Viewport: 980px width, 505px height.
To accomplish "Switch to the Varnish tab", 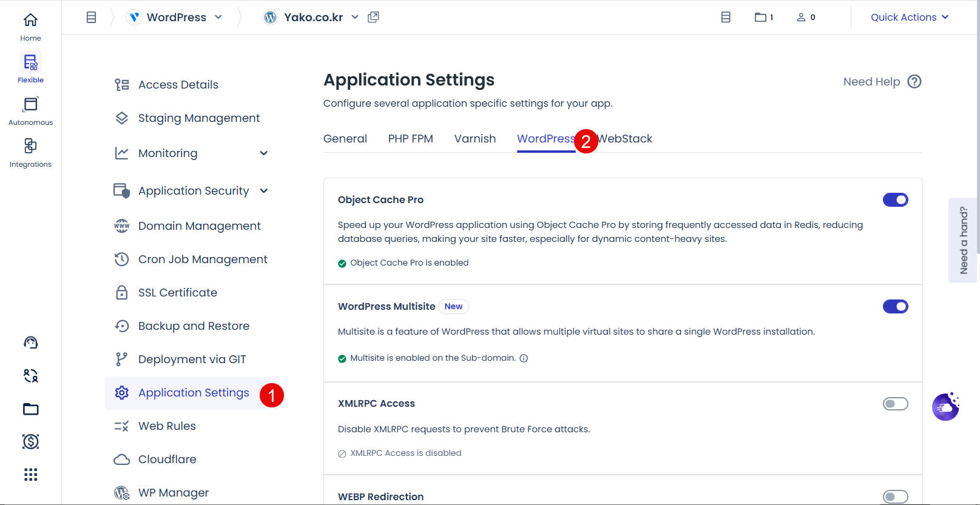I will pyautogui.click(x=475, y=139).
